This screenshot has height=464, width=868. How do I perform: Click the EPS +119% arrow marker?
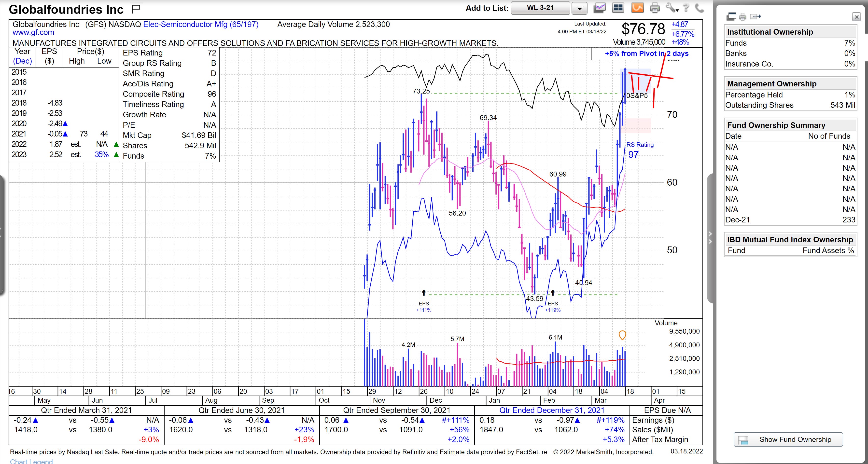pyautogui.click(x=553, y=293)
